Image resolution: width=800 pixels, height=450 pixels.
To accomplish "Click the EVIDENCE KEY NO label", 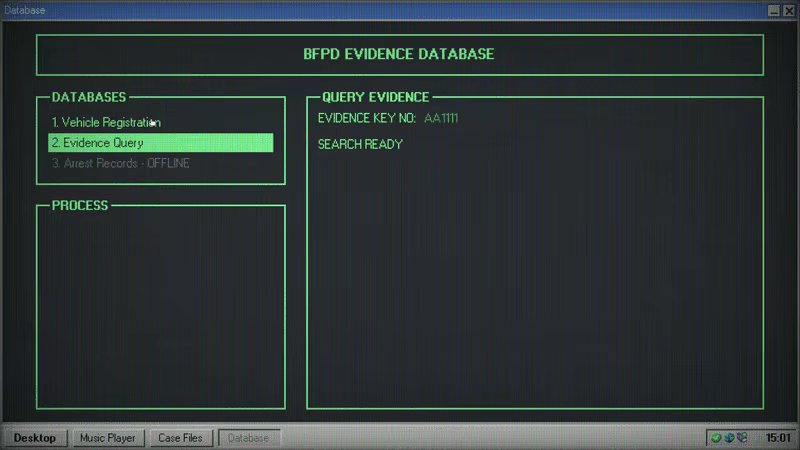I will click(366, 118).
